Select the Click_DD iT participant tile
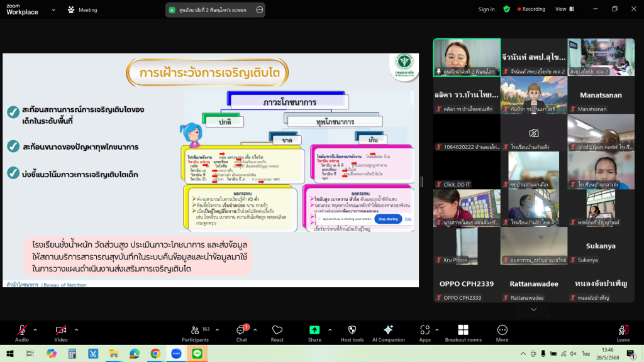Viewport: 644px width, 362px height. click(467, 170)
